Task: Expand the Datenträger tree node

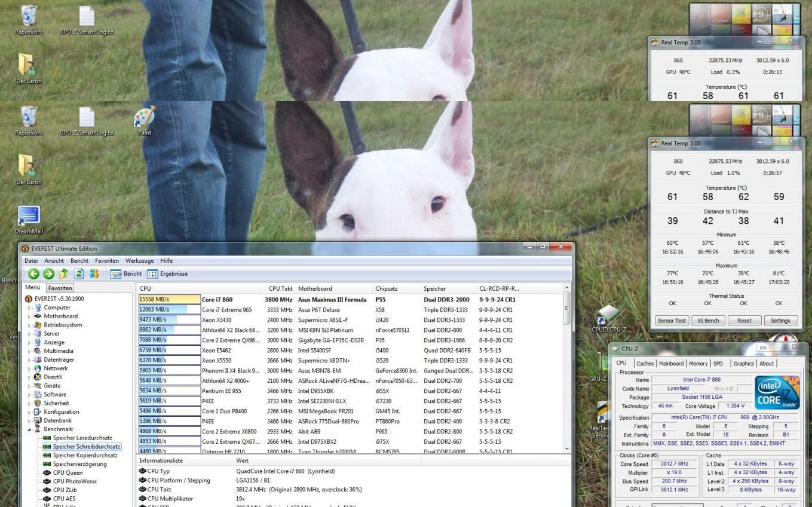Action: [x=30, y=360]
